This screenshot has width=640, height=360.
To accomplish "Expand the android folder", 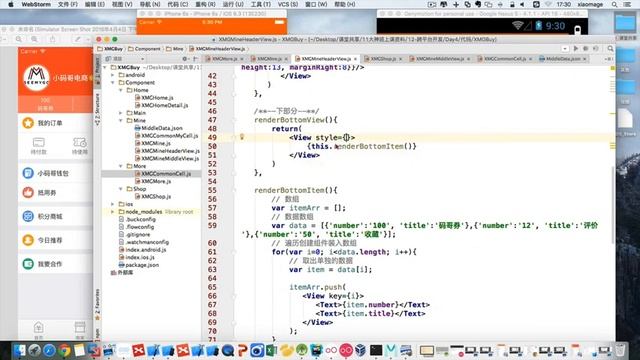I will (x=113, y=75).
